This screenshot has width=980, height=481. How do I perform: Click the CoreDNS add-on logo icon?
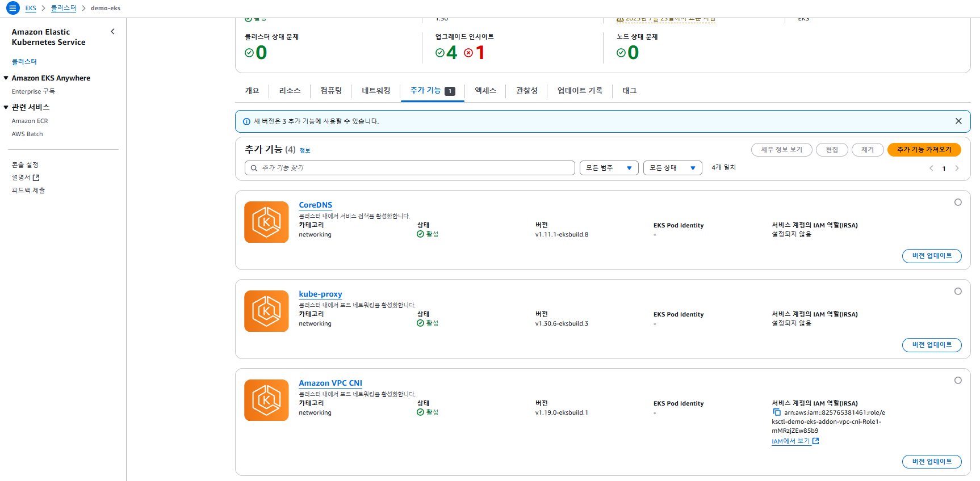[266, 222]
